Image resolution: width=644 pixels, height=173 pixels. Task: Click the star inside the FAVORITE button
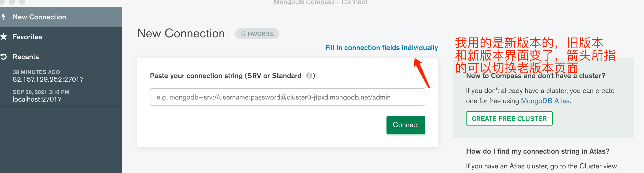click(x=243, y=33)
